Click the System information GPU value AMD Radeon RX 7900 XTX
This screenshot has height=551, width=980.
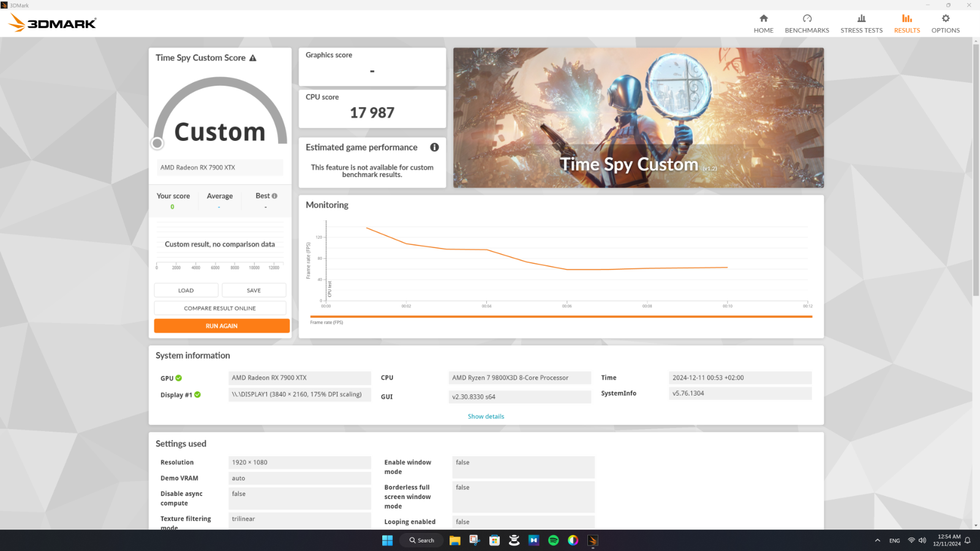pyautogui.click(x=300, y=378)
